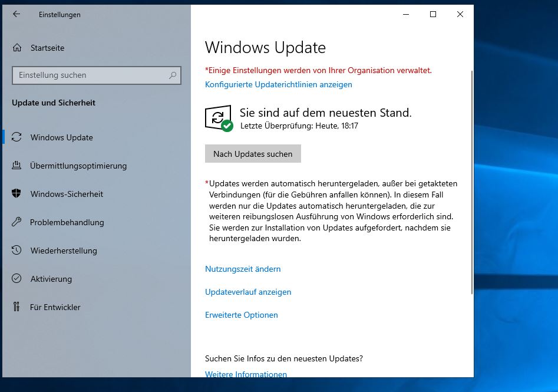This screenshot has width=558, height=392.
Task: Click the Für Entwickler tools icon
Action: (16, 307)
